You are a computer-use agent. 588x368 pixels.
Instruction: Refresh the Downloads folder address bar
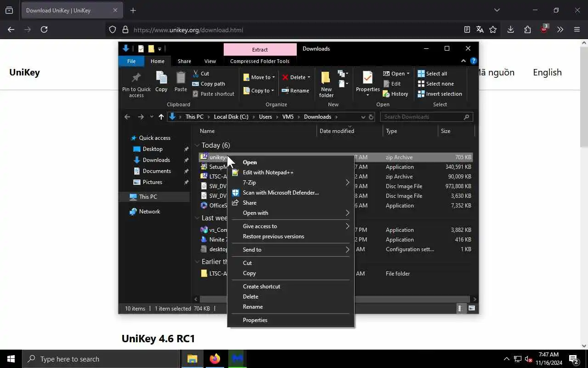pyautogui.click(x=371, y=117)
